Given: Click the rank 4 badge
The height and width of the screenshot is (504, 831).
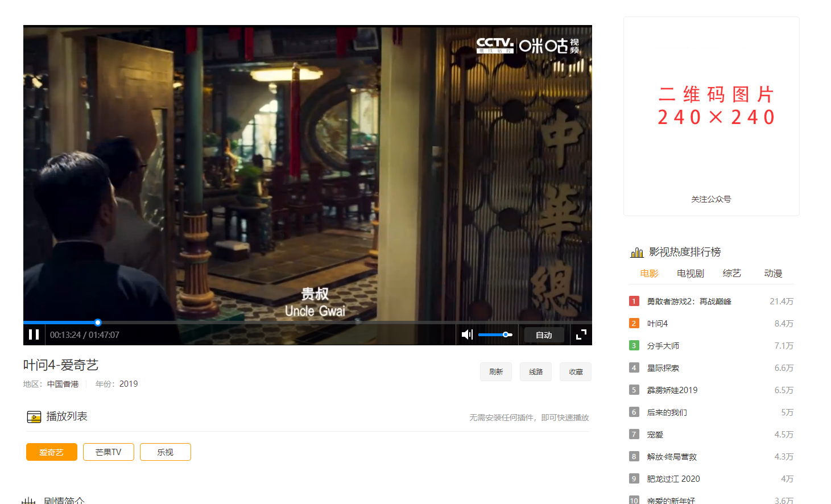Looking at the screenshot, I should pyautogui.click(x=634, y=367).
